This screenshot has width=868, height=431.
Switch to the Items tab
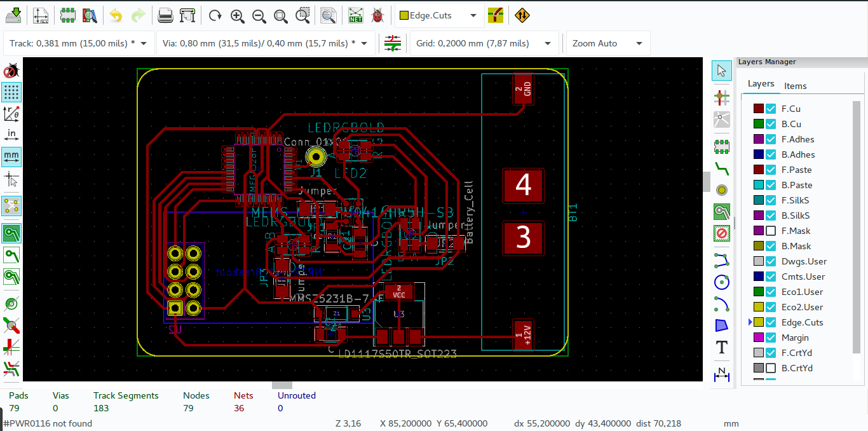(795, 85)
